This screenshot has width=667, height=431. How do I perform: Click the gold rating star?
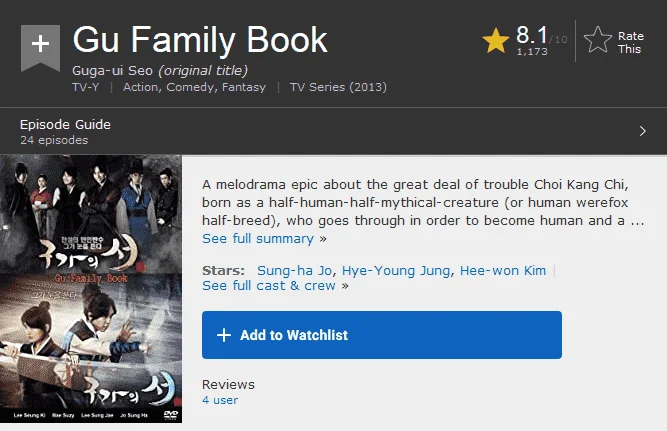click(x=496, y=40)
